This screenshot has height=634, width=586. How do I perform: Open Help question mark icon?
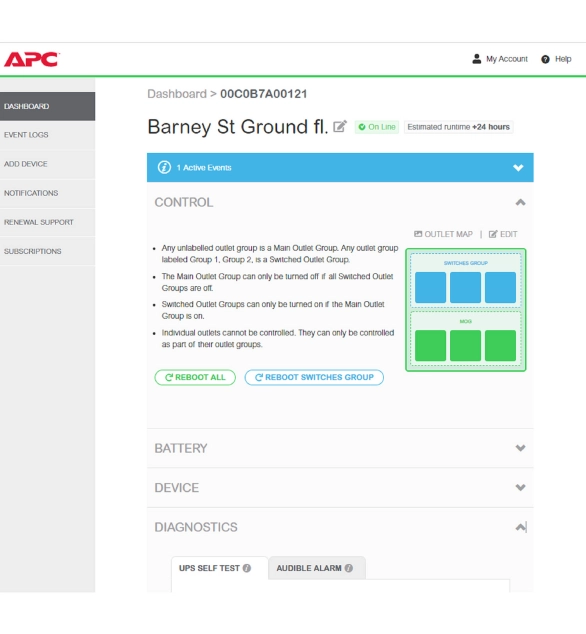click(545, 59)
